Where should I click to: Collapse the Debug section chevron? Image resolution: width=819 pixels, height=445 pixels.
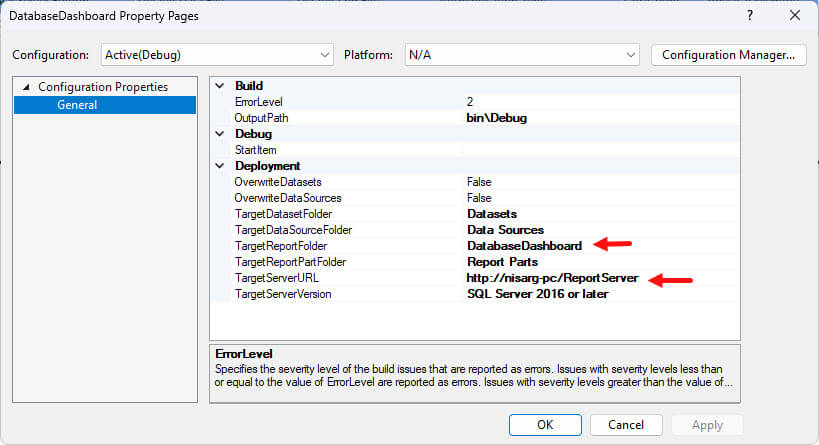[x=220, y=134]
